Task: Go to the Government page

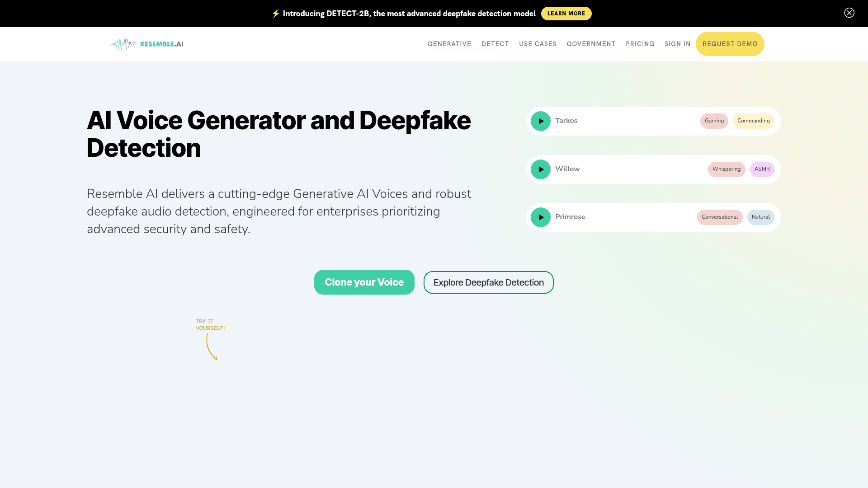Action: pos(591,44)
